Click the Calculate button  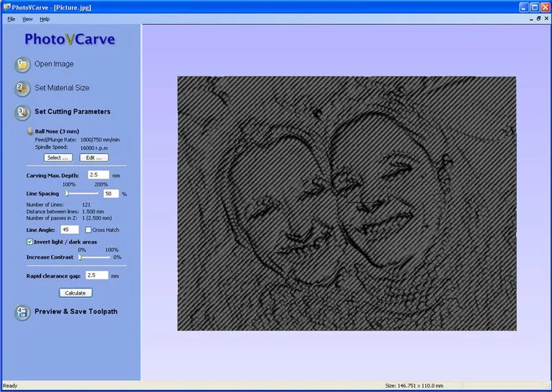pos(75,293)
